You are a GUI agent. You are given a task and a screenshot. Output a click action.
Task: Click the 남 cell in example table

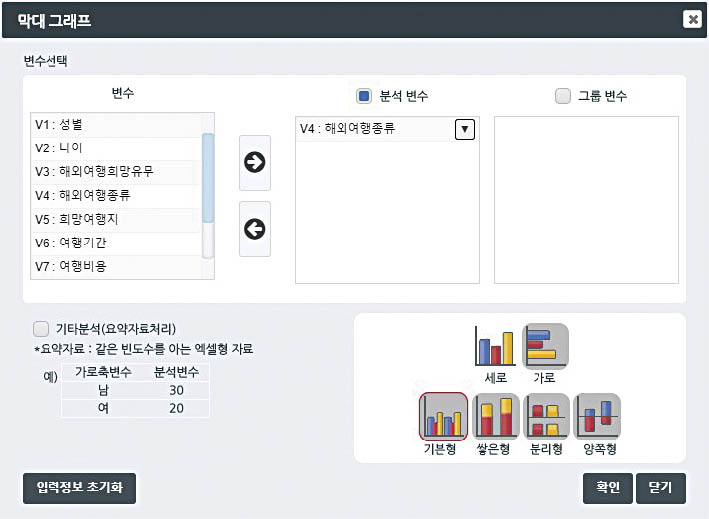click(103, 390)
